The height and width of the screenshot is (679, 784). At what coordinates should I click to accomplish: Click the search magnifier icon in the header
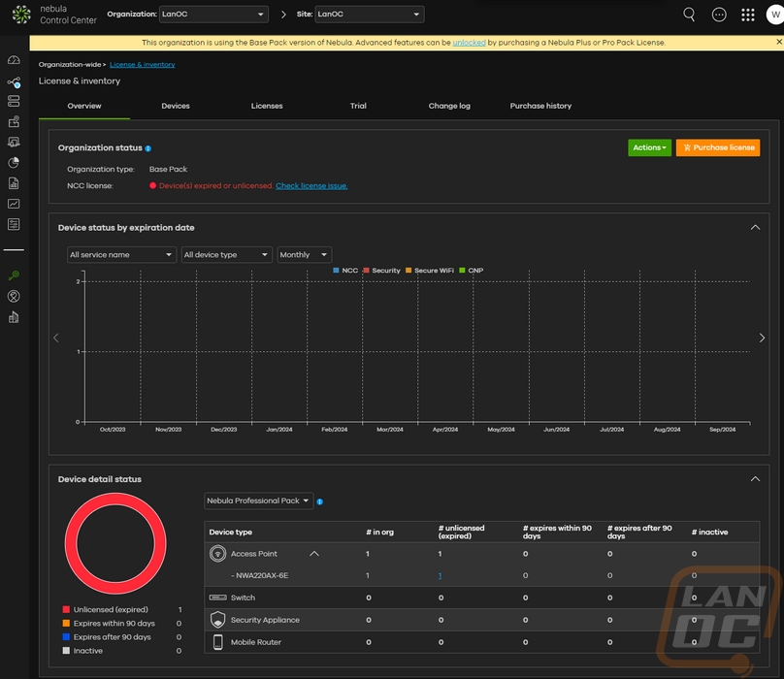689,15
